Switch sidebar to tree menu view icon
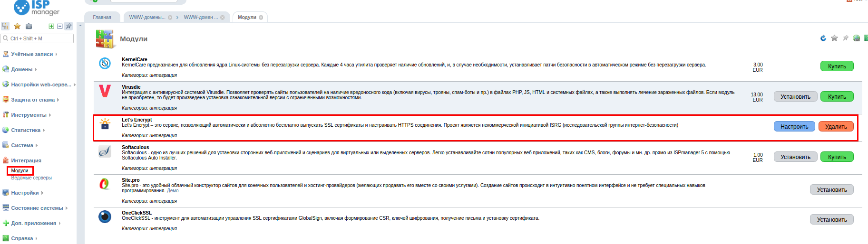The image size is (868, 244). click(x=5, y=26)
